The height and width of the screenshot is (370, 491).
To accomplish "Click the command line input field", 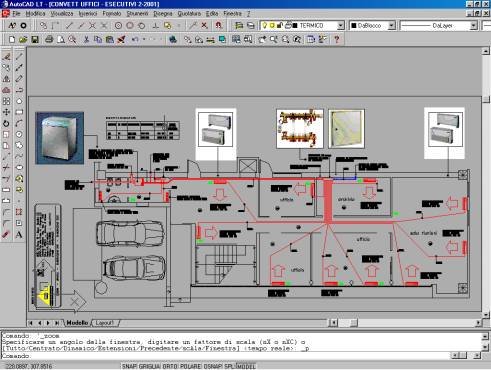I will coord(225,356).
